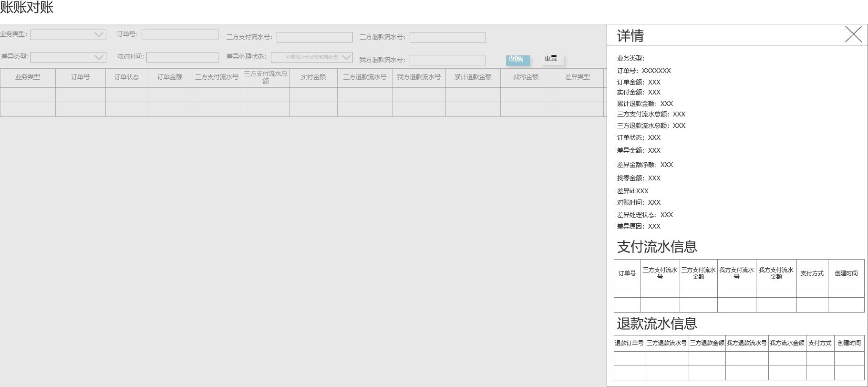Select 三方退款流水总额: XXX line in detail panel

click(651, 126)
